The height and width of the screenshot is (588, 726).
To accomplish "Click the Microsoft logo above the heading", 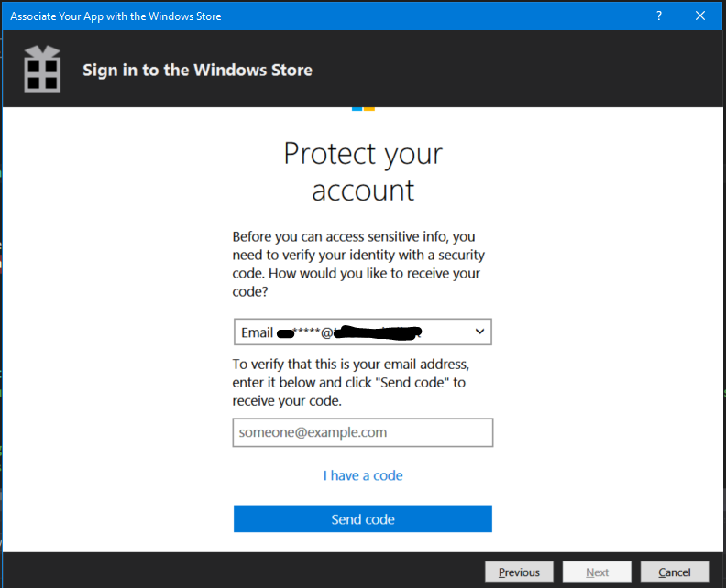I will [x=363, y=109].
